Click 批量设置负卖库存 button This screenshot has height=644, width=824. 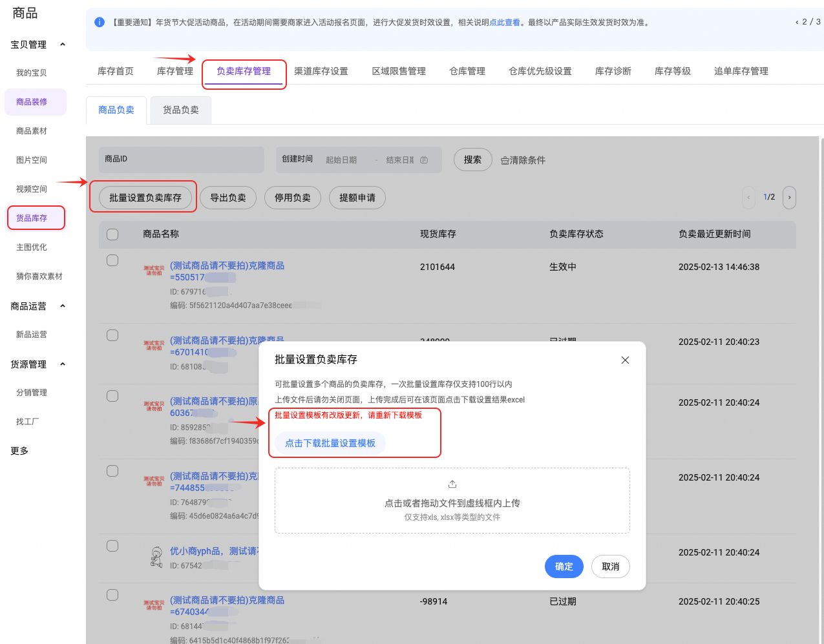(x=145, y=198)
